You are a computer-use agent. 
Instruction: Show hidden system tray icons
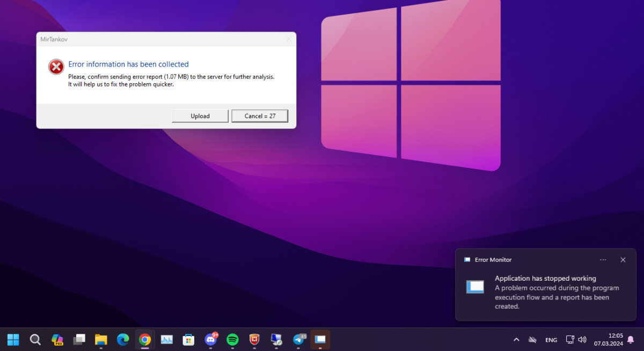[516, 340]
